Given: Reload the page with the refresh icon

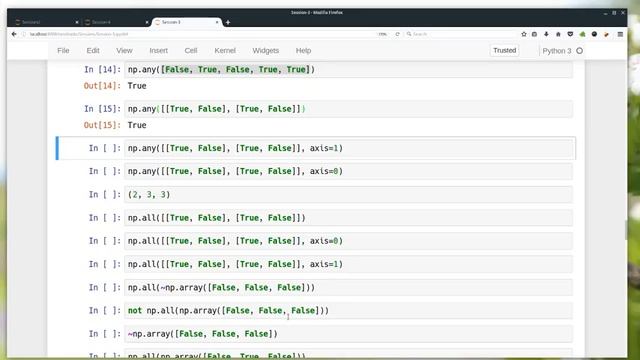Looking at the screenshot, I should click(x=397, y=34).
